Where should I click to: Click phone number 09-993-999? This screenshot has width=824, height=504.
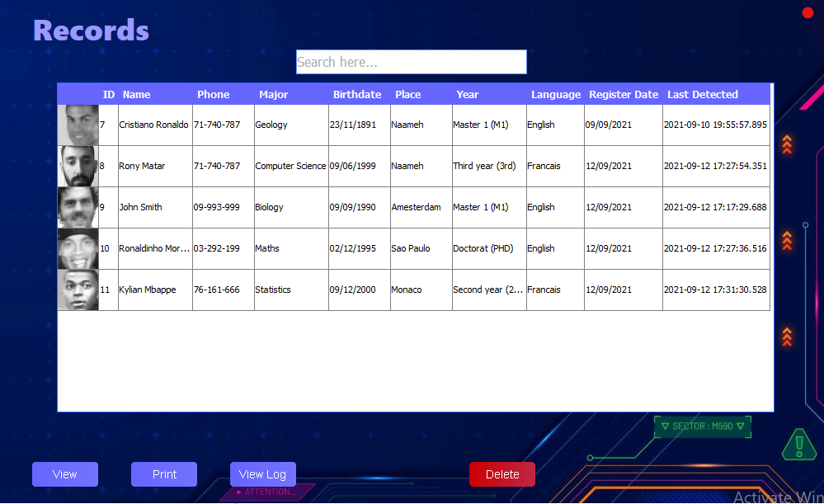pyautogui.click(x=224, y=208)
